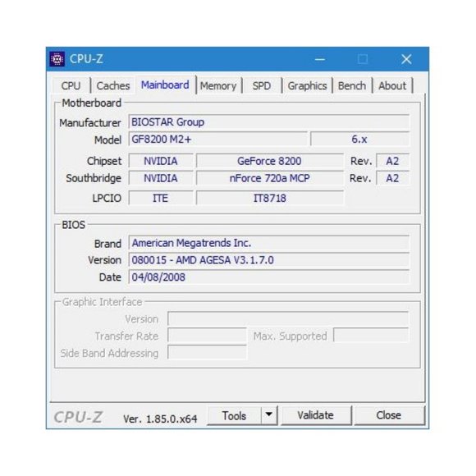The image size is (476, 476).
Task: Click the Chipset vendor NVIDIA
Action: [161, 161]
